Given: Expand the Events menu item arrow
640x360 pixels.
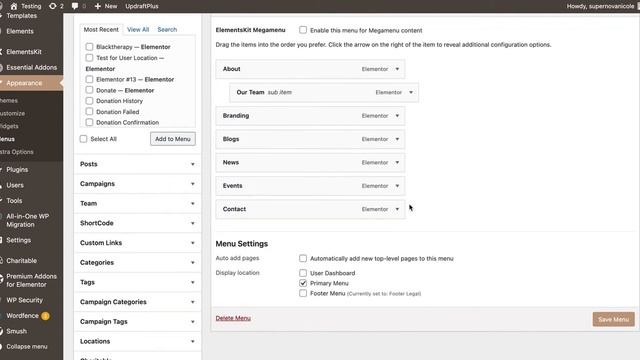Looking at the screenshot, I should point(397,186).
